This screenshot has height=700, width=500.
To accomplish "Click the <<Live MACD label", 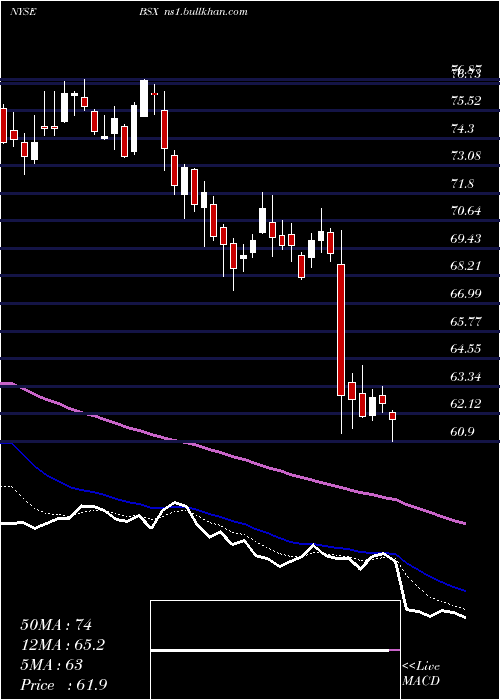I will 421,674.
